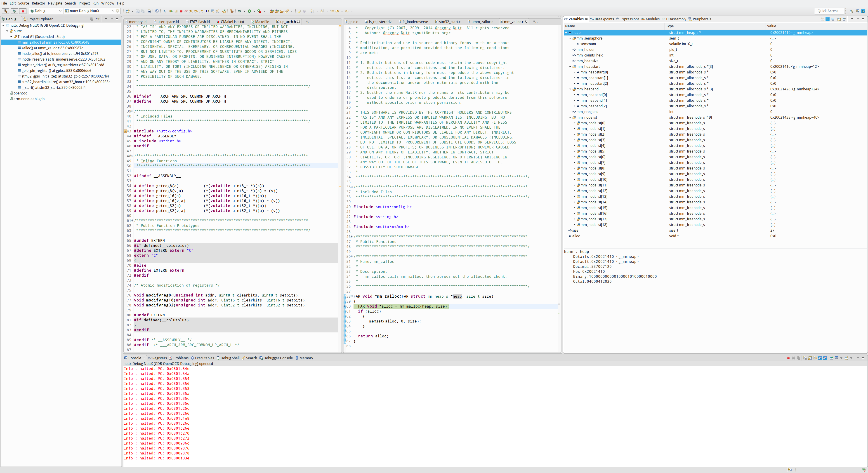This screenshot has height=473, width=868.
Task: Toggle Instruction Stepping Mode
Action: pos(208,11)
